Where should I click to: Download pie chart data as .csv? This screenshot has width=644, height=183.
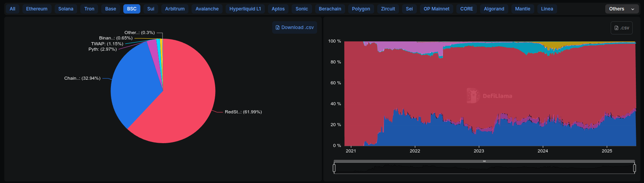click(x=295, y=27)
